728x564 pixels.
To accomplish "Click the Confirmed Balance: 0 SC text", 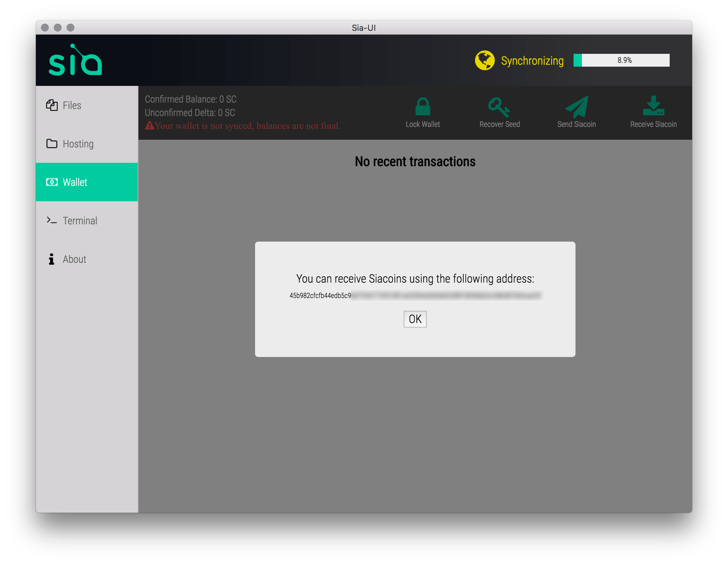I will click(190, 99).
